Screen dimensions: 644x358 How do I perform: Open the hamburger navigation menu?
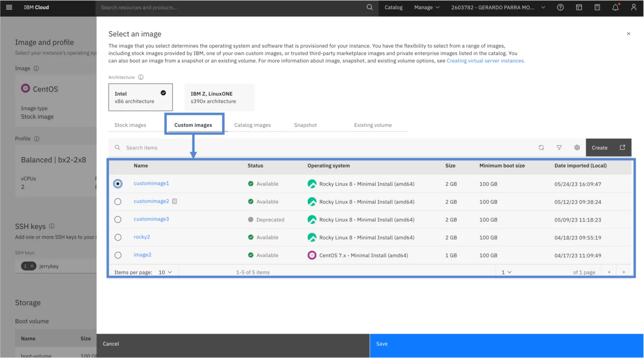pos(9,7)
